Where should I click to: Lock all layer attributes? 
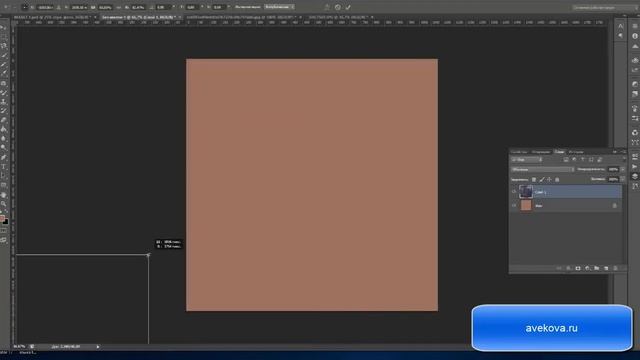coord(557,179)
